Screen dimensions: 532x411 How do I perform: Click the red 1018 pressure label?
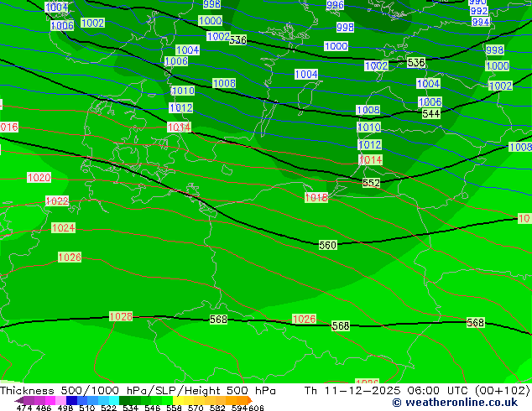[316, 197]
